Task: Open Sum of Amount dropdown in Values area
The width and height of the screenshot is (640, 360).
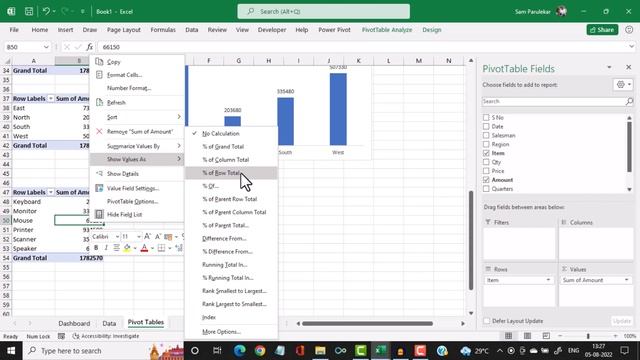Action: point(627,280)
